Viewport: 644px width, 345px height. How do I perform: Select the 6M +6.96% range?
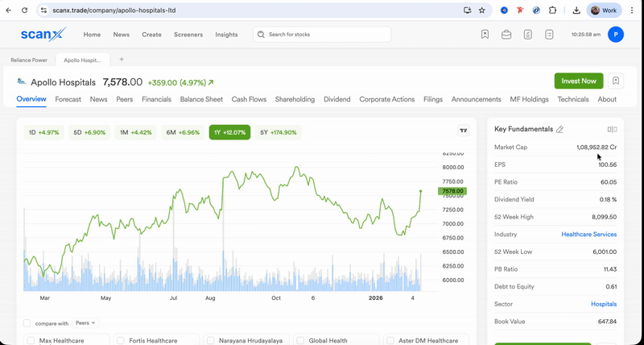click(x=183, y=132)
